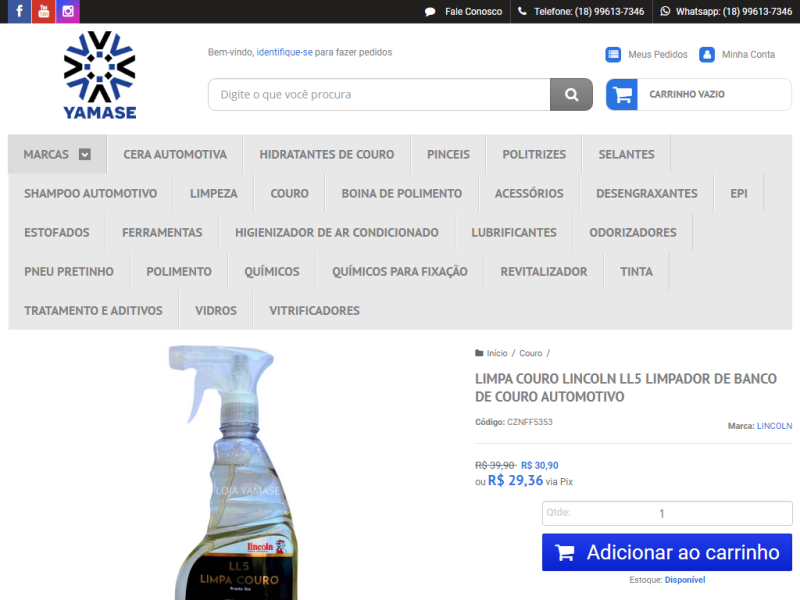800x600 pixels.
Task: Click the WhatsApp icon in top bar
Action: pyautogui.click(x=665, y=11)
